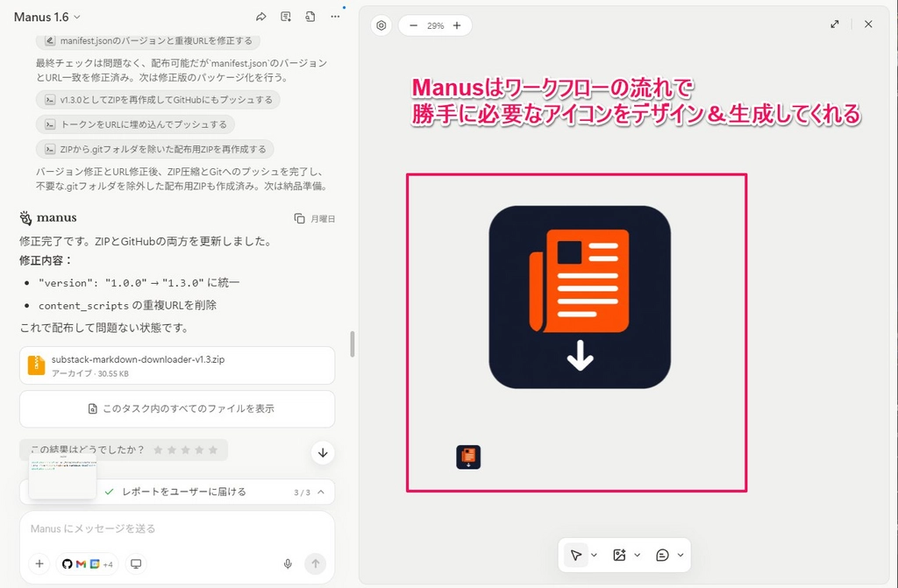Viewport: 898px width, 588px height.
Task: Open the small code preview thumbnail
Action: point(63,477)
